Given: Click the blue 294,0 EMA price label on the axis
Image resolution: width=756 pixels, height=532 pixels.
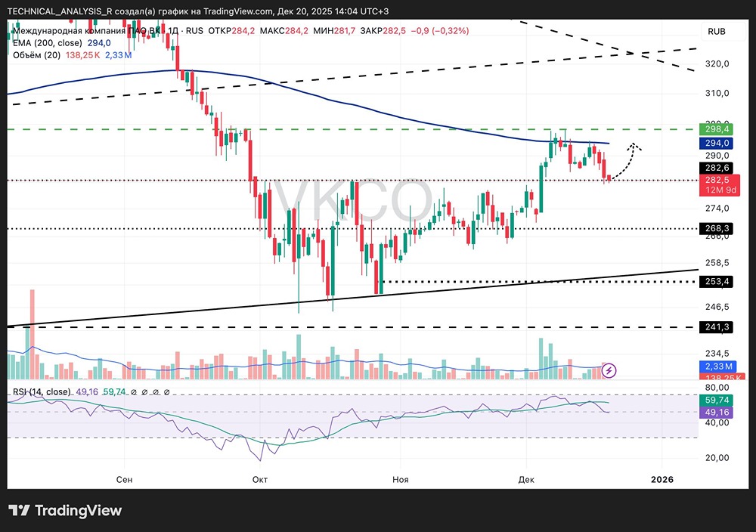Looking at the screenshot, I should (716, 143).
